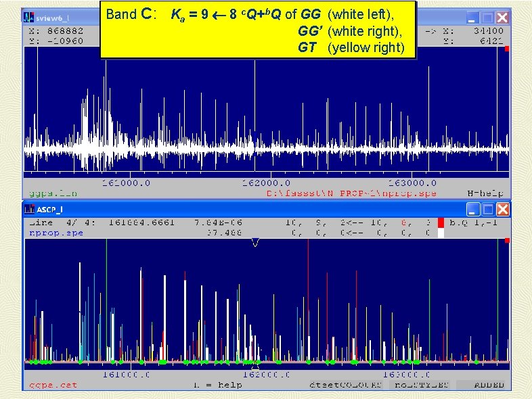Maximize the sview6_l window
This screenshot has height=399, width=532.
pyautogui.click(x=487, y=18)
